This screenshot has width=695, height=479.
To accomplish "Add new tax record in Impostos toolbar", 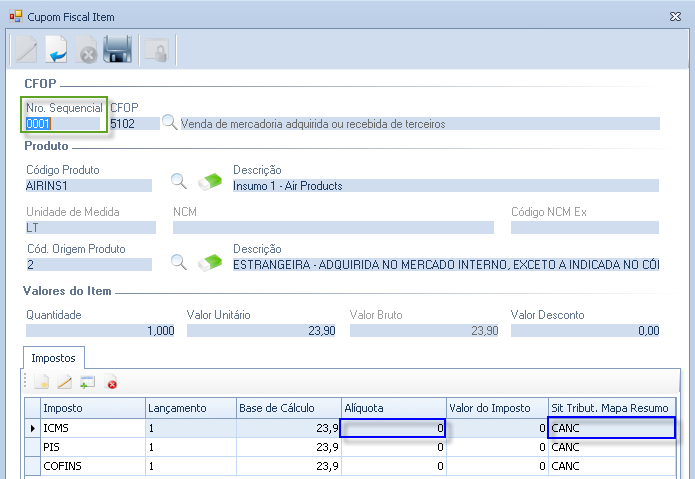I will (42, 382).
